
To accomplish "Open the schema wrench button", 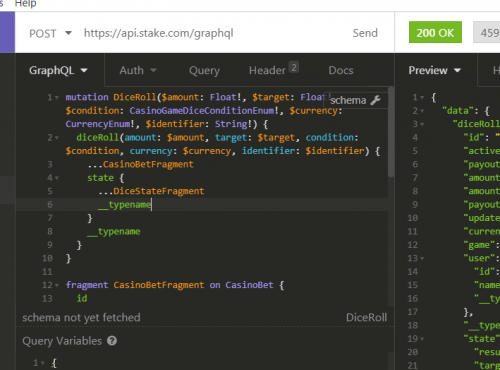I will tap(355, 100).
